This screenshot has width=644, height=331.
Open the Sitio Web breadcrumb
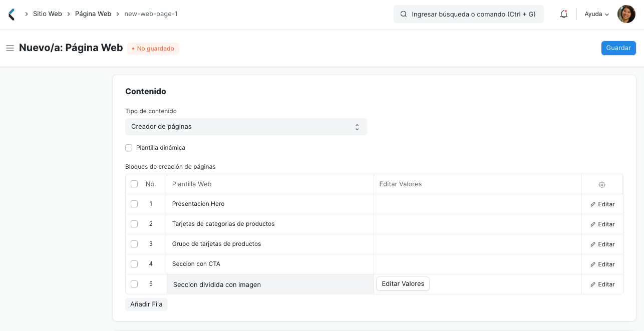point(48,14)
